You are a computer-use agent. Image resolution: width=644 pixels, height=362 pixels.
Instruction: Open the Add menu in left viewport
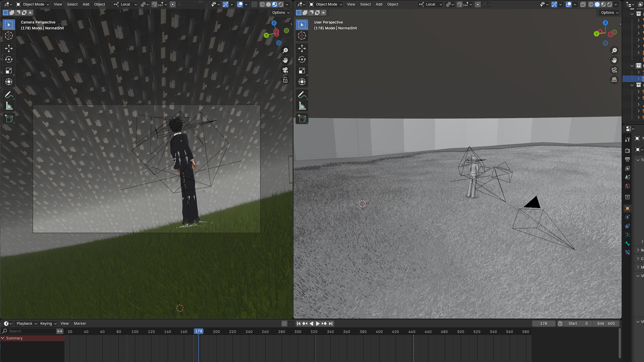[x=86, y=4]
